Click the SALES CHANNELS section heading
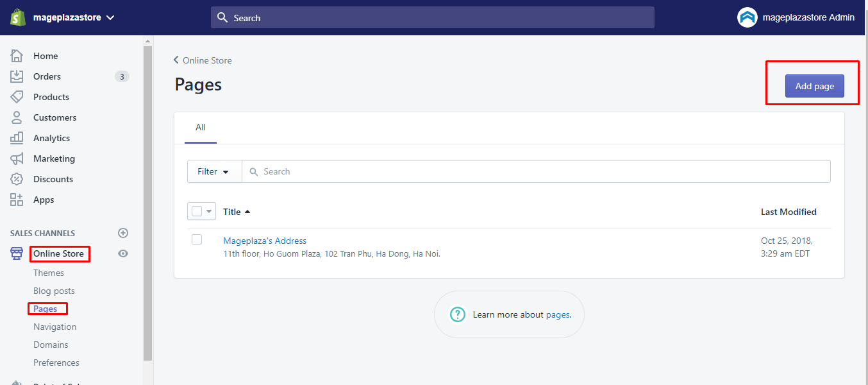Screen dimensions: 868x385 click(x=42, y=233)
